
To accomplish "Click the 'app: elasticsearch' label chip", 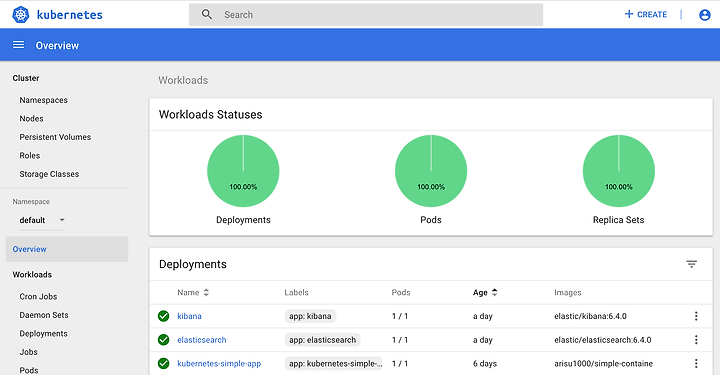I will click(x=322, y=340).
